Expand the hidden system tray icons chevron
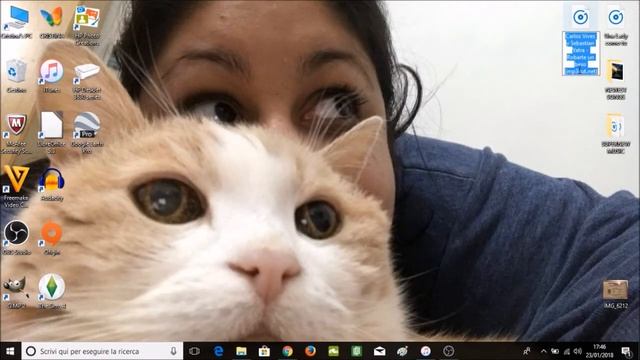The image size is (640, 360). (x=543, y=351)
